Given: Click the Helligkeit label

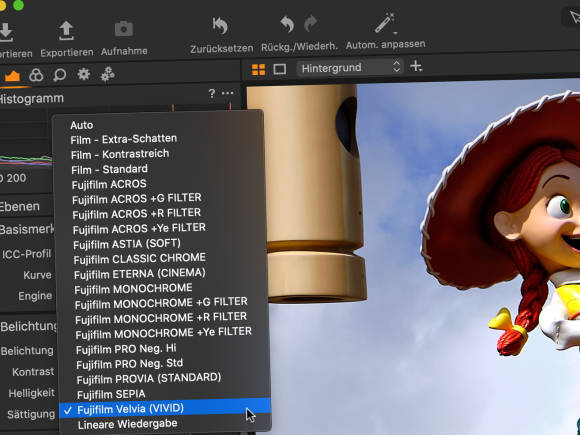Looking at the screenshot, I should point(31,393).
